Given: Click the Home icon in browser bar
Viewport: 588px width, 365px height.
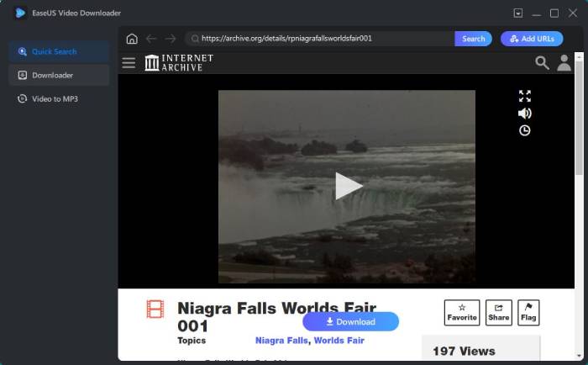Looking at the screenshot, I should coord(132,39).
